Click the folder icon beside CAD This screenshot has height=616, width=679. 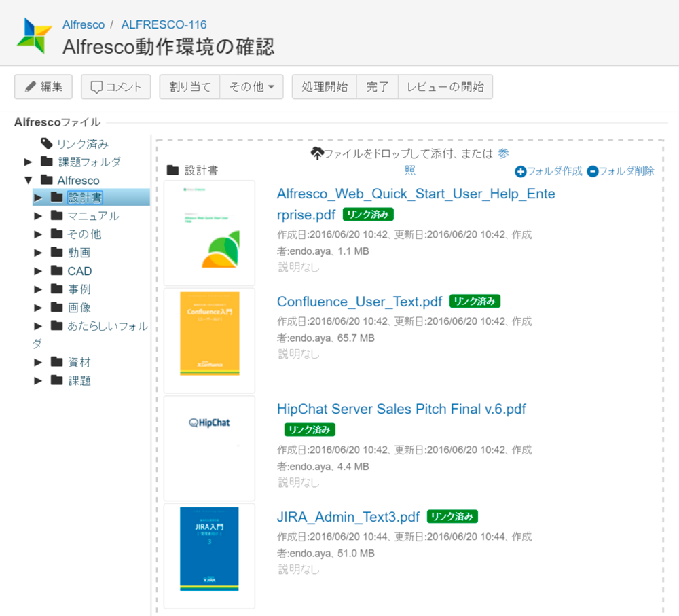pyautogui.click(x=57, y=270)
